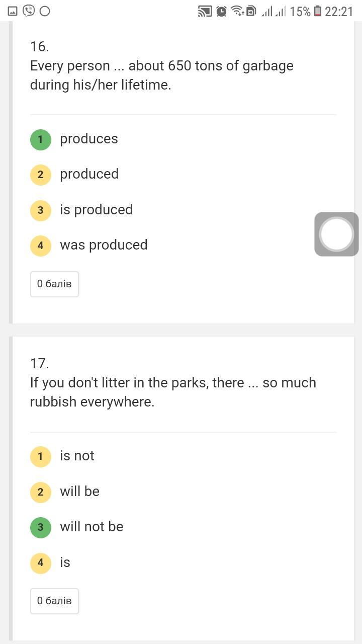Tap the screen cast icon in status bar
The height and width of the screenshot is (644, 362).
[205, 11]
